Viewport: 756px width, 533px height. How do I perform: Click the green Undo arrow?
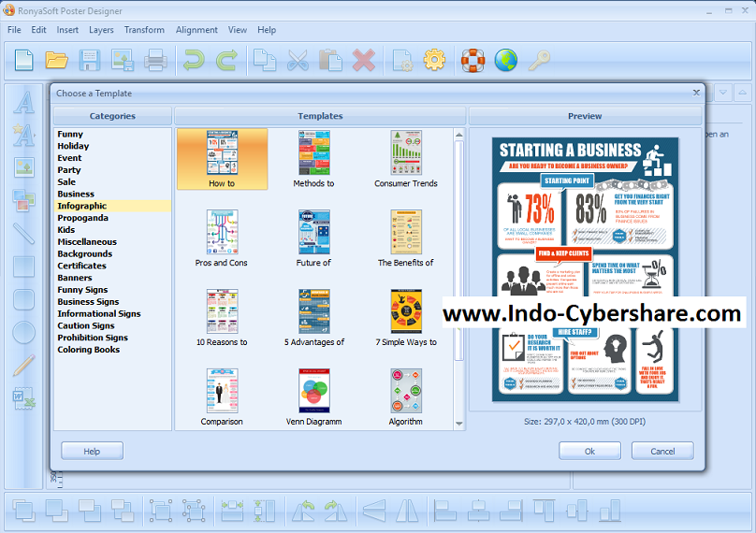tap(194, 60)
